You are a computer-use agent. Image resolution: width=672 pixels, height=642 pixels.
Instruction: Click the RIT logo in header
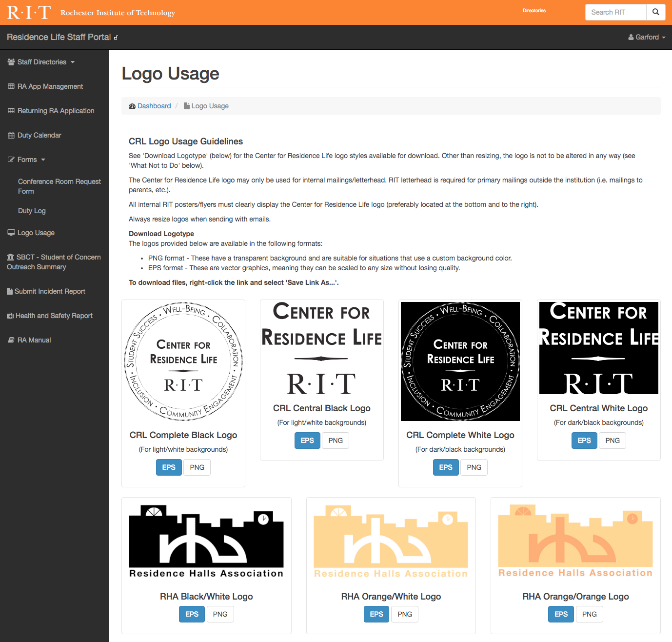click(x=29, y=12)
